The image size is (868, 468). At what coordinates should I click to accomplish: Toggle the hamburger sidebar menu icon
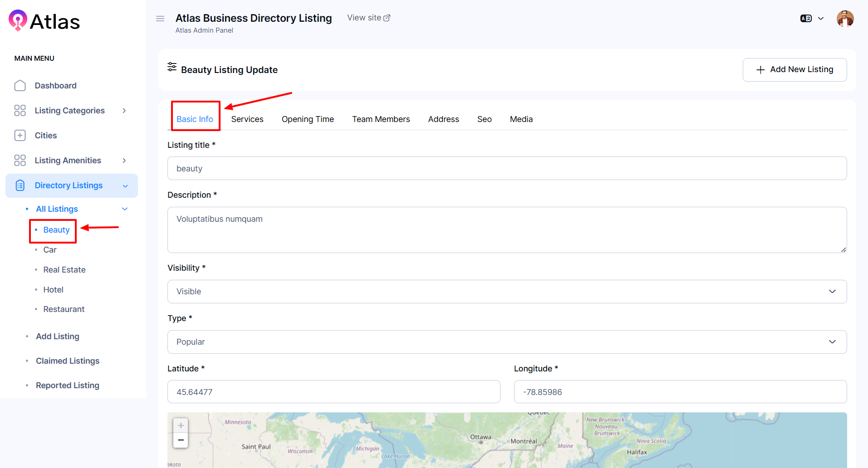pos(160,19)
